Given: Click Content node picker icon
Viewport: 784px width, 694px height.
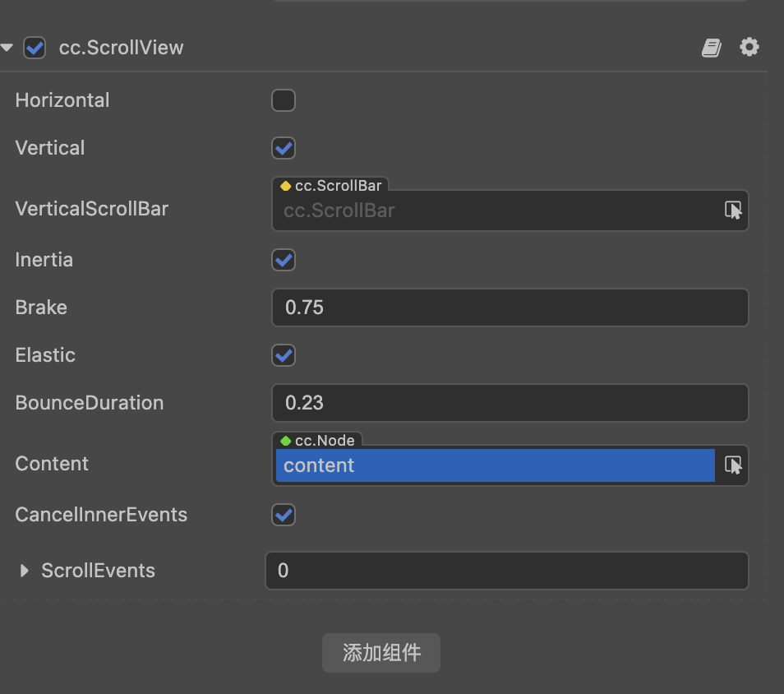Looking at the screenshot, I should [x=733, y=465].
